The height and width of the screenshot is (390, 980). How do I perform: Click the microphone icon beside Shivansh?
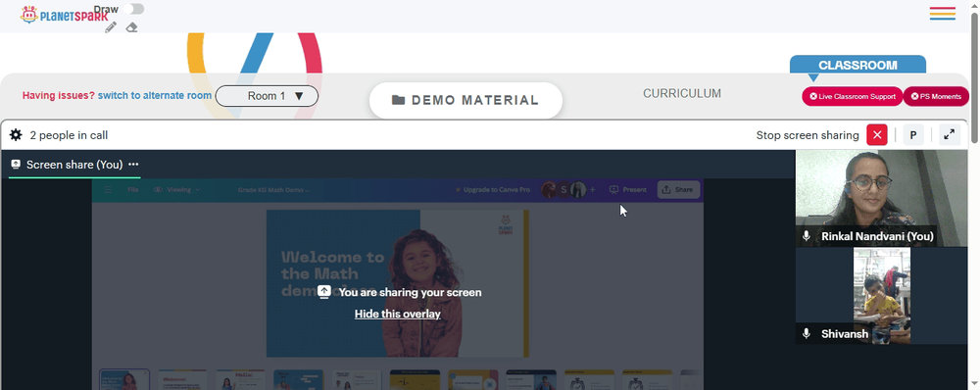[807, 334]
